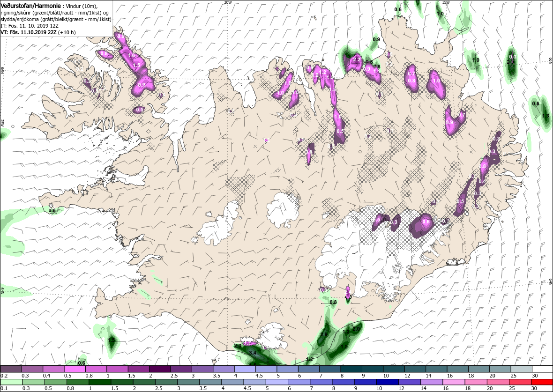Image resolution: width=553 pixels, height=392 pixels.
Task: Pick the darkest purple 2 swatch, snow scale
Action: [x=160, y=369]
